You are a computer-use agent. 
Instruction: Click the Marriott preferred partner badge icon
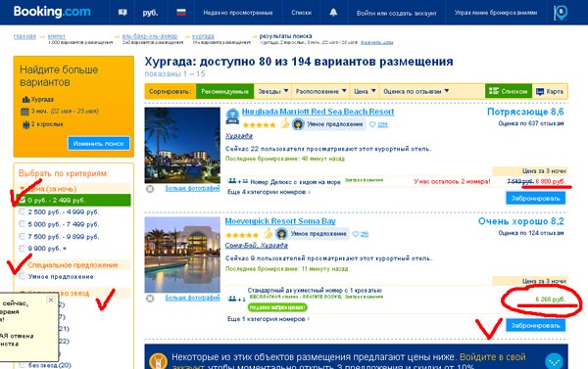[232, 116]
